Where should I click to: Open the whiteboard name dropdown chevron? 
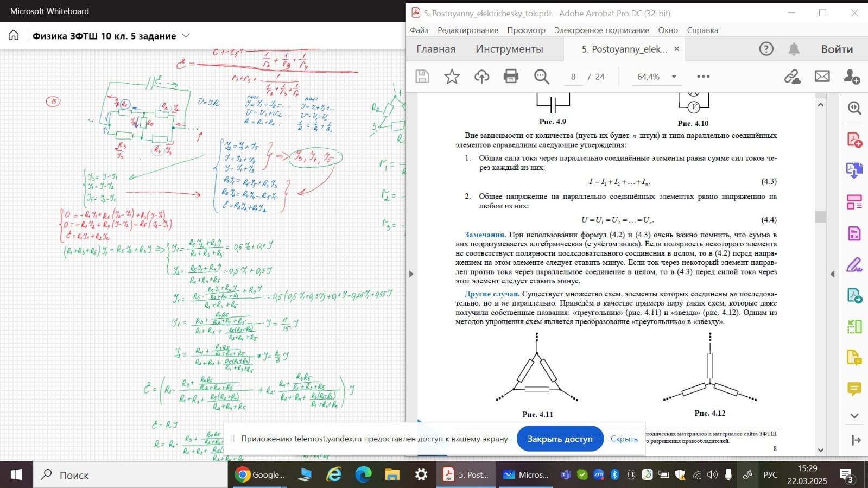[186, 36]
